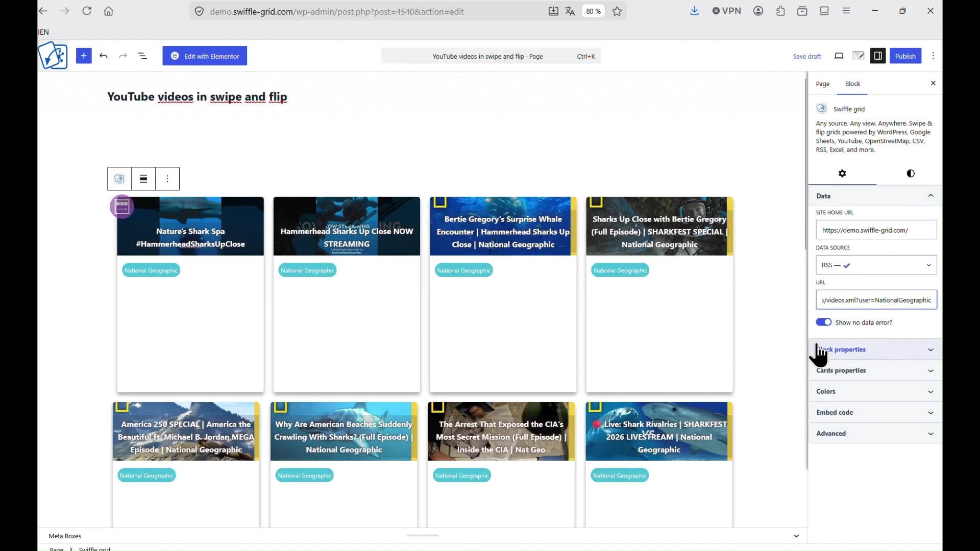Bookmark this page with star icon
980x551 pixels.
[618, 11]
